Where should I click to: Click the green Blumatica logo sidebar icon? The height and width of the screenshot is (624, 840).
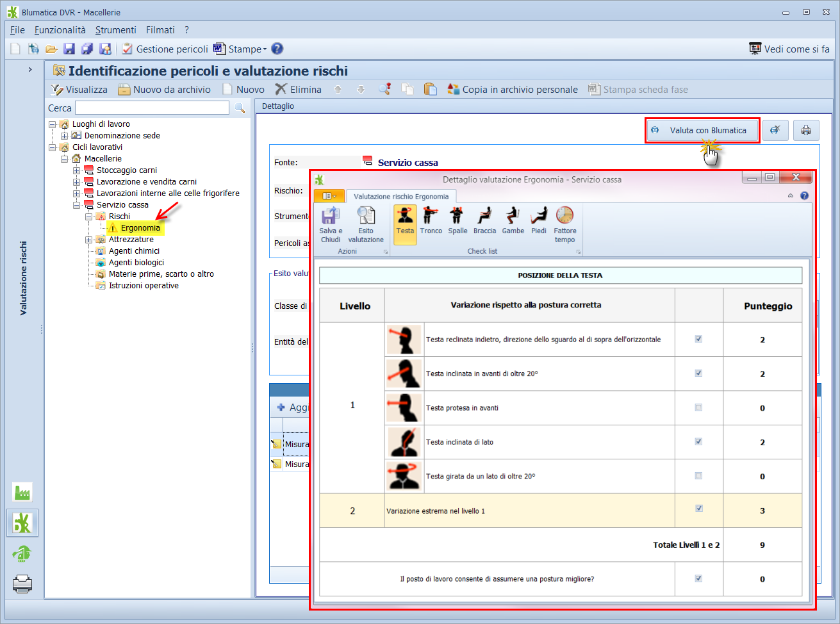pyautogui.click(x=22, y=523)
